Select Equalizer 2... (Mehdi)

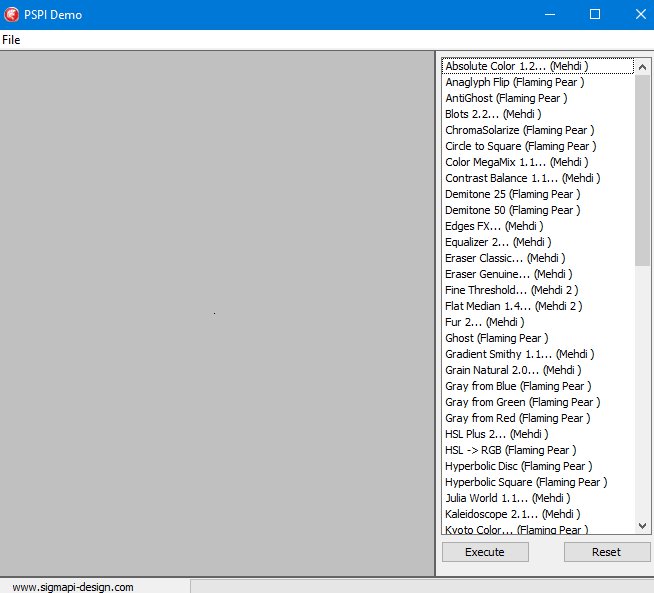tap(538, 242)
